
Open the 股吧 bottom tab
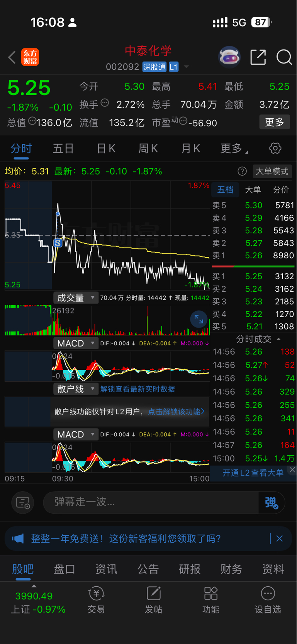coord(23,569)
